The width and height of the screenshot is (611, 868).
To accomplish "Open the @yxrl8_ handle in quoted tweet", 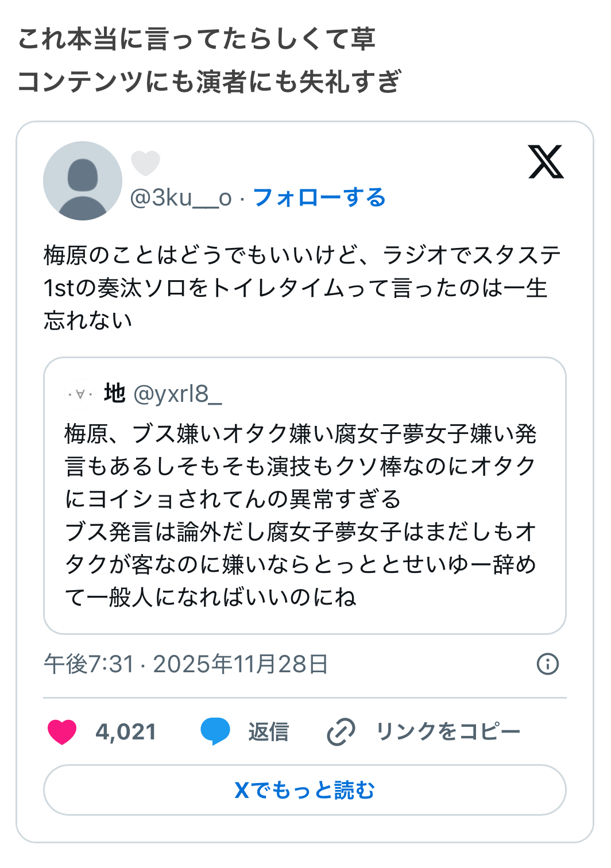I will [x=177, y=394].
